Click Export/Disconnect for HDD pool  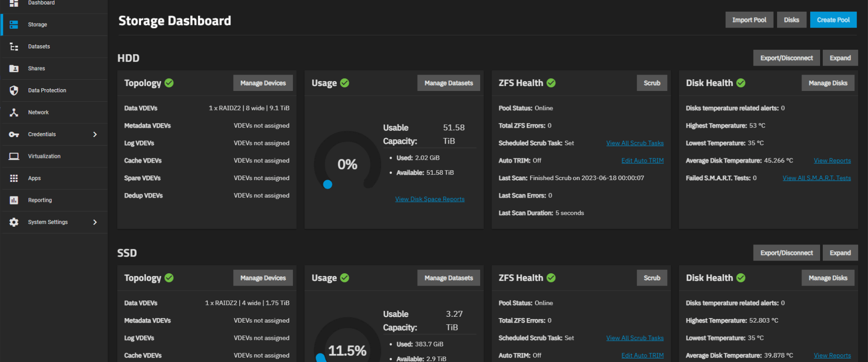click(x=786, y=58)
